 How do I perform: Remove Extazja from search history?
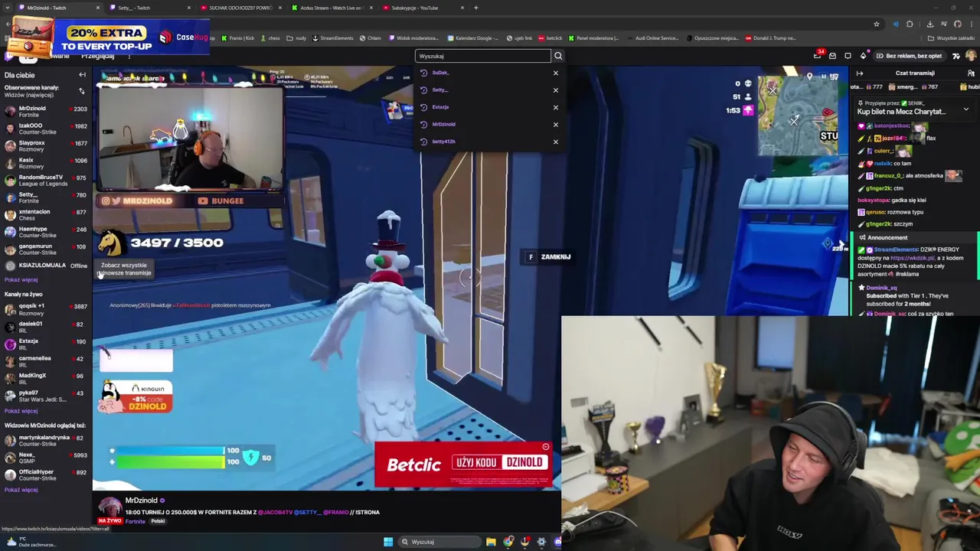tap(556, 107)
